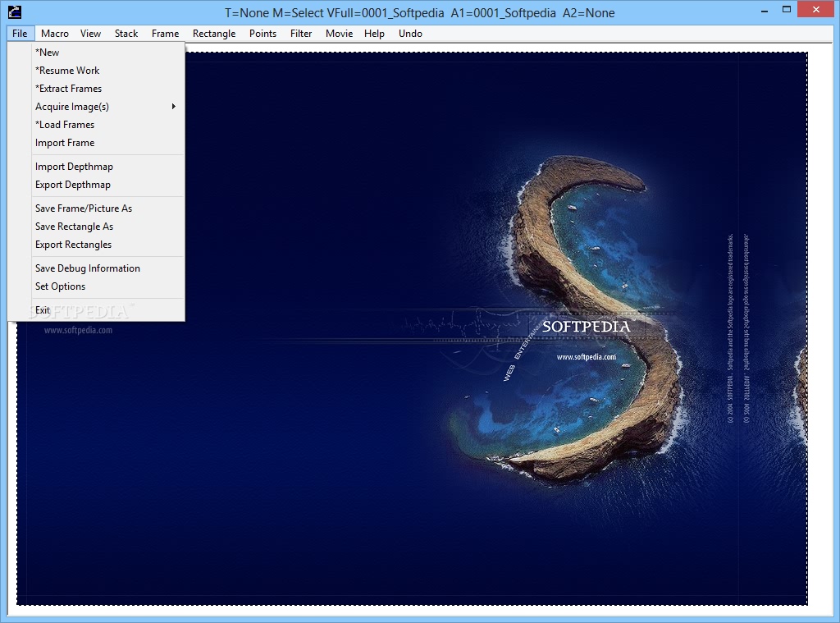The height and width of the screenshot is (623, 840).
Task: Close the open File menu
Action: [20, 33]
